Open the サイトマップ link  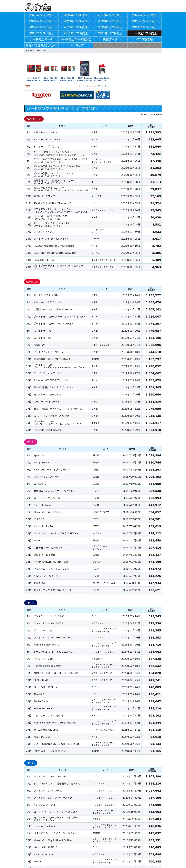pyautogui.click(x=76, y=45)
